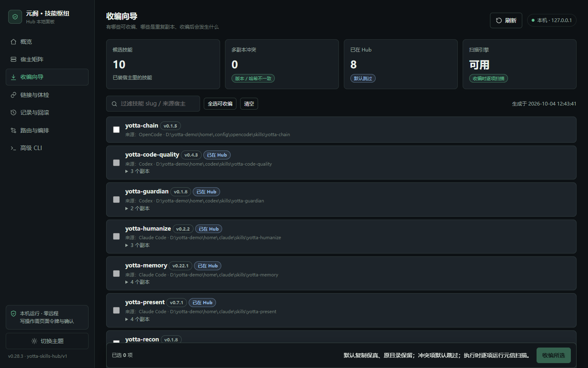Expand 3 个副本 under yotta-humanize
The height and width of the screenshot is (368, 588).
138,245
